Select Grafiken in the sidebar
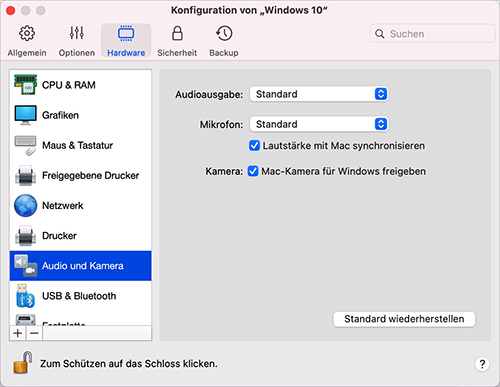The width and height of the screenshot is (500, 387). 80,115
